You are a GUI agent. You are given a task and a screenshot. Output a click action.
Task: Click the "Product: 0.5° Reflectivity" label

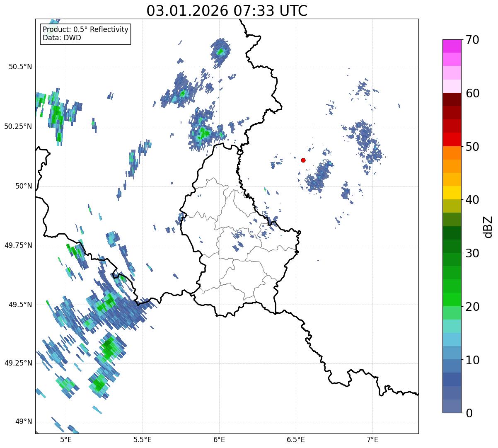[85, 30]
